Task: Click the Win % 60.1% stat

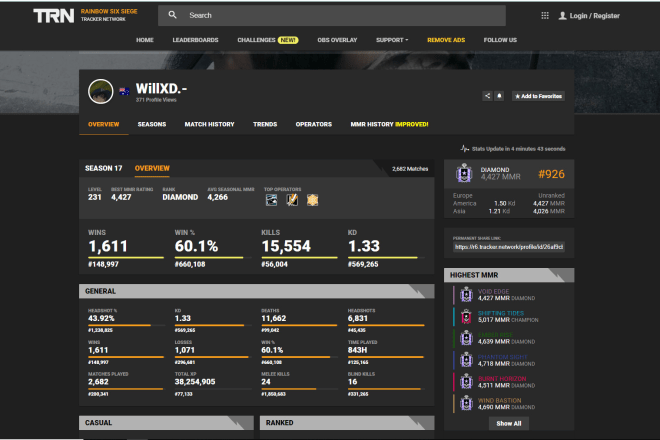Action: 196,246
